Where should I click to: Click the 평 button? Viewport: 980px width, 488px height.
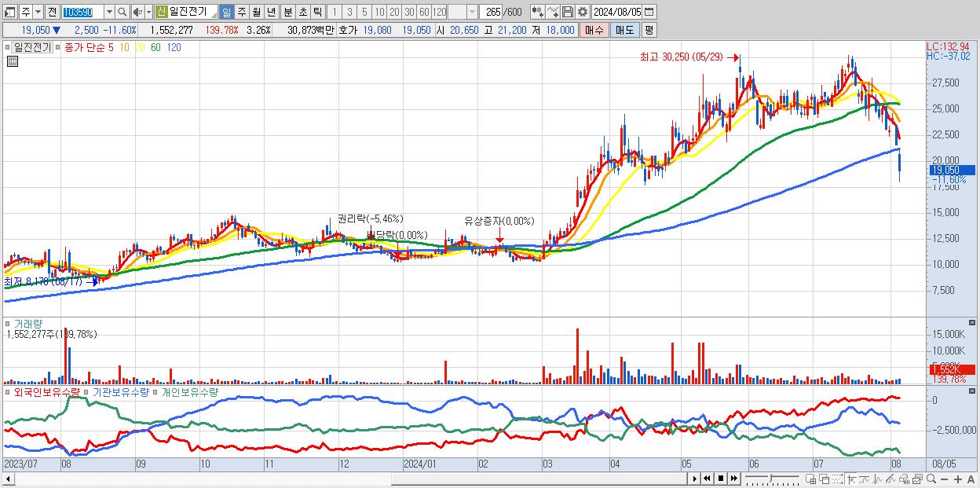click(649, 30)
